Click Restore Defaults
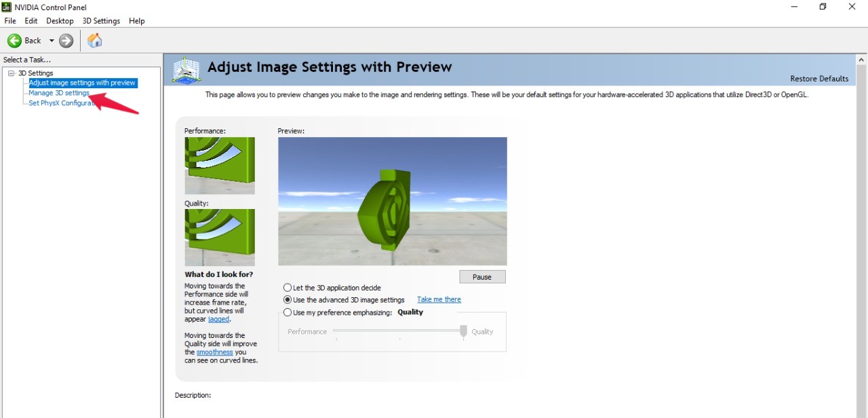This screenshot has width=868, height=418. tap(819, 79)
